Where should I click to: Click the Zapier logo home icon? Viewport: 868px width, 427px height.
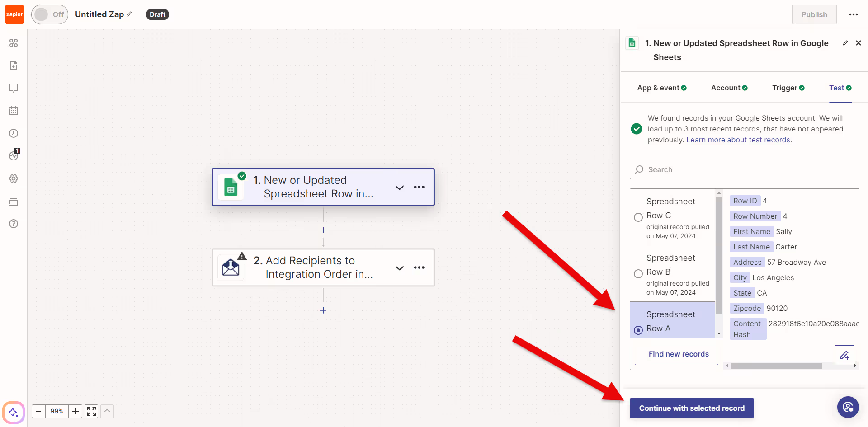click(14, 14)
